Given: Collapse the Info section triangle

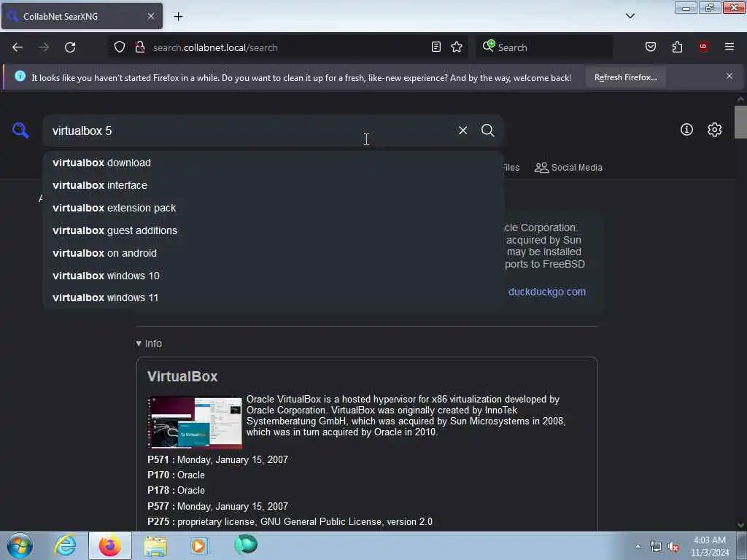Looking at the screenshot, I should tap(139, 343).
